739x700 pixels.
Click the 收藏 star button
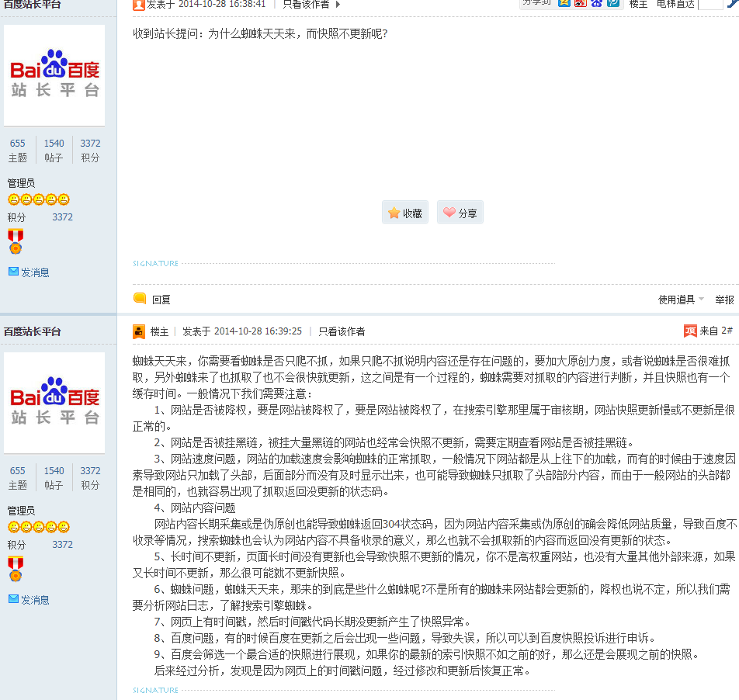tap(404, 213)
